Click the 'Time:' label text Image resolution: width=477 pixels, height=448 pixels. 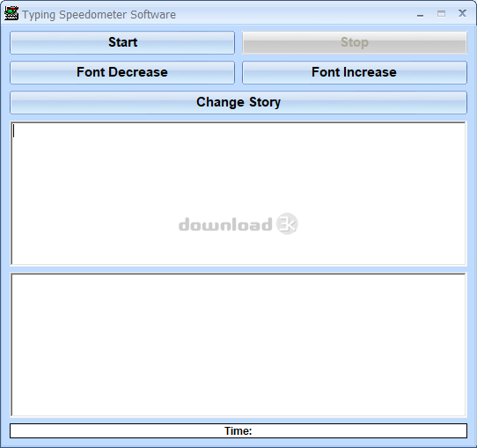pyautogui.click(x=238, y=431)
